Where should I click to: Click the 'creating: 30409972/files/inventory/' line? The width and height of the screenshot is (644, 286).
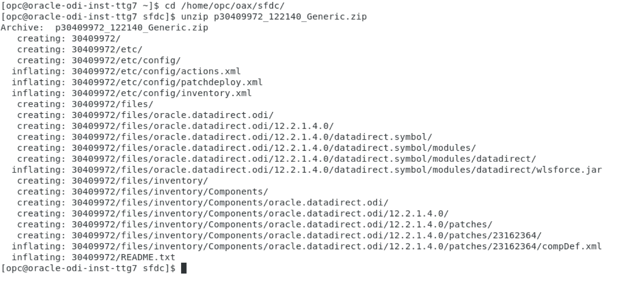pos(112,180)
